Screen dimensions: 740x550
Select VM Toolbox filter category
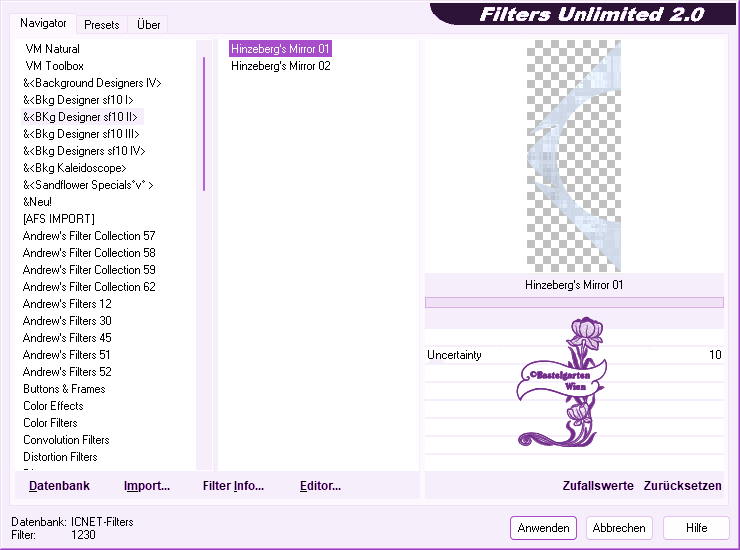tap(54, 66)
